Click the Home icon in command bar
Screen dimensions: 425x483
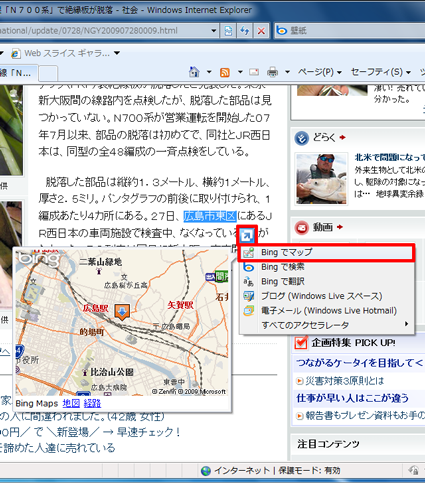(194, 72)
